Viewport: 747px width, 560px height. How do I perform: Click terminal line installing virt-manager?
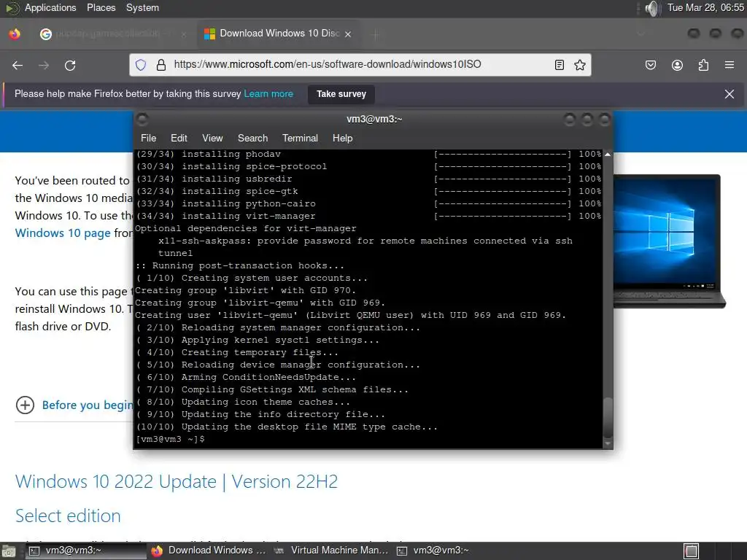[x=225, y=216]
